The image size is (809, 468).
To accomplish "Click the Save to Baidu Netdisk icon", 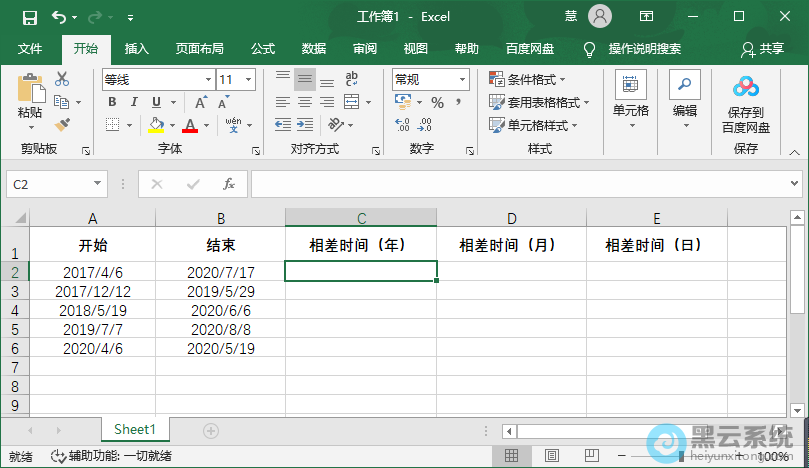I will pyautogui.click(x=746, y=106).
